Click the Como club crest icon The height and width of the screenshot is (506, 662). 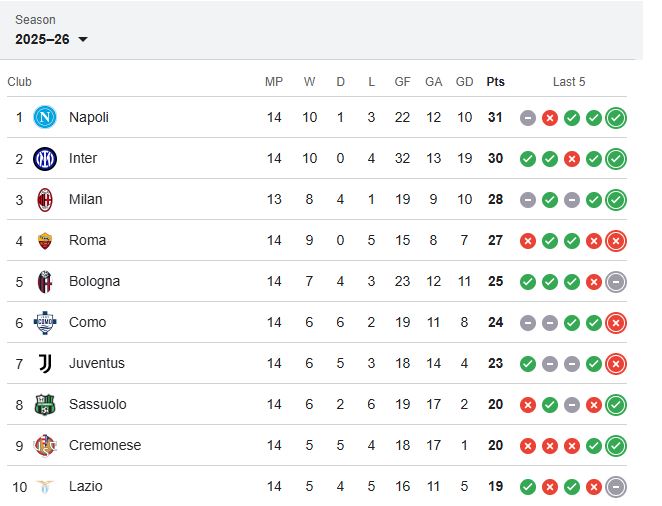tap(45, 322)
